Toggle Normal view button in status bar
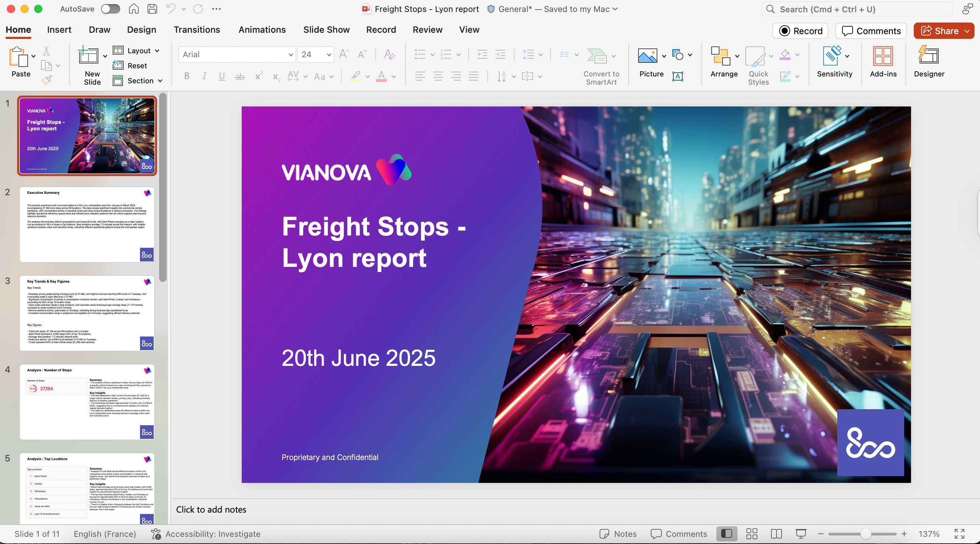 click(x=726, y=534)
